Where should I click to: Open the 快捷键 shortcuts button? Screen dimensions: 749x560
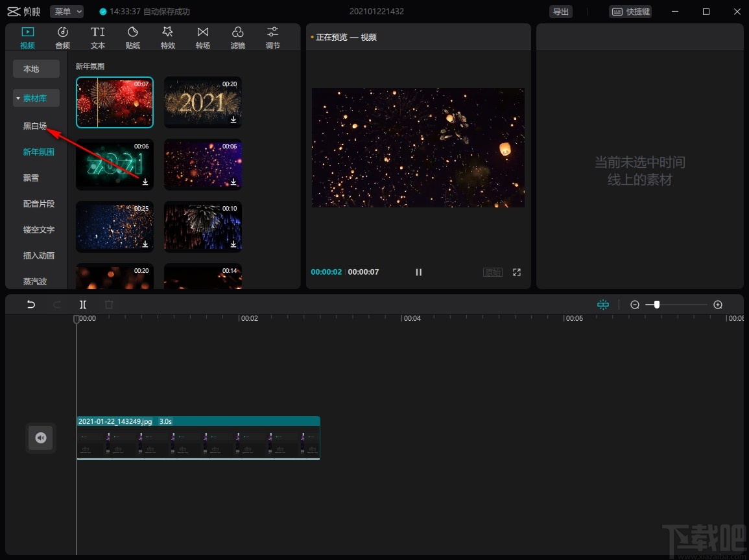pos(631,12)
